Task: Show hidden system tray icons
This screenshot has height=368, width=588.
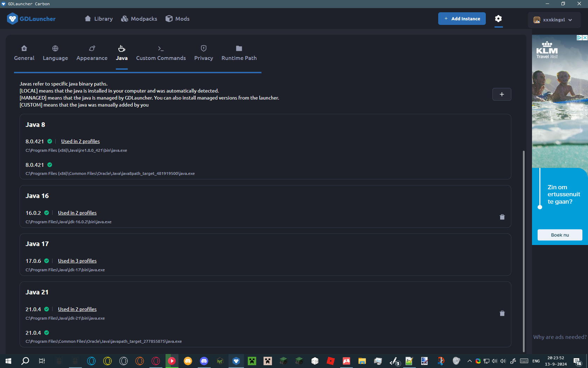Action: click(470, 361)
